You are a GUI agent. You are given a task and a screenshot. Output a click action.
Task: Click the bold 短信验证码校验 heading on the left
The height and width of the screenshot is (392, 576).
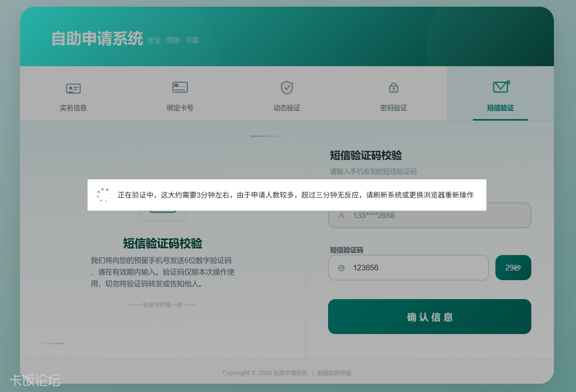point(162,243)
